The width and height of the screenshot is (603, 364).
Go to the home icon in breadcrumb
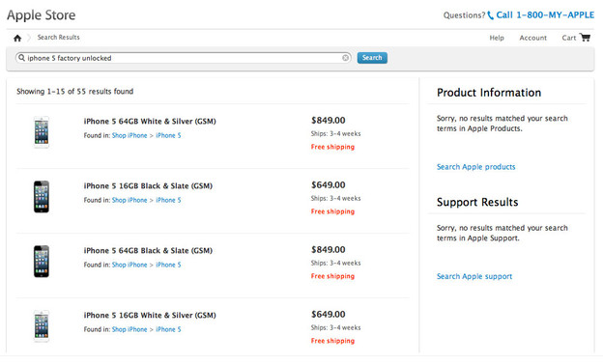click(17, 38)
